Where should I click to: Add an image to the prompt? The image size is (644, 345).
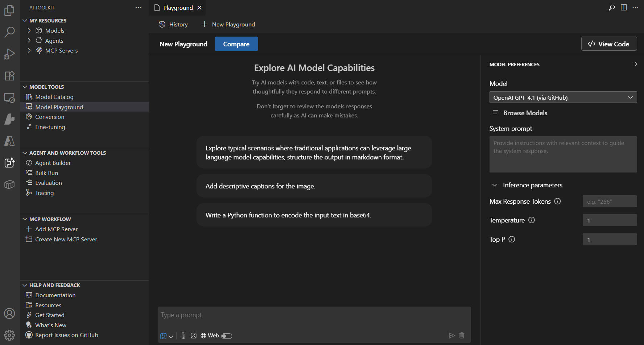(x=194, y=336)
